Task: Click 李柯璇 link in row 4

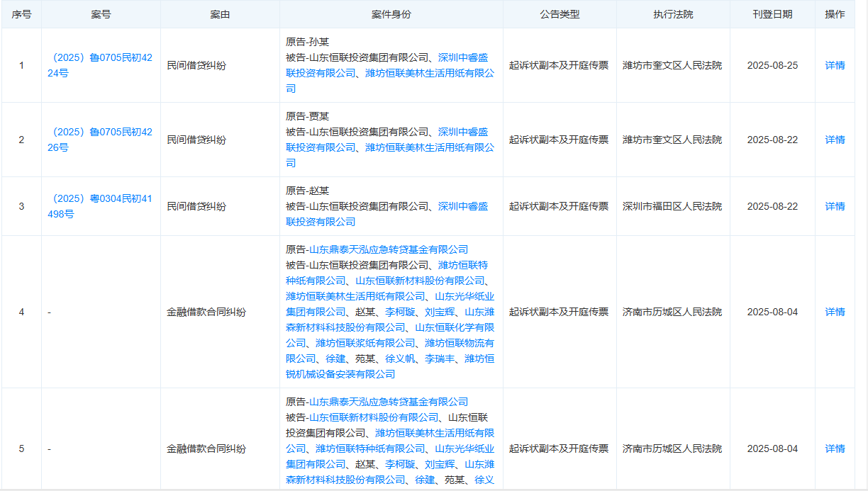Action: [x=400, y=312]
